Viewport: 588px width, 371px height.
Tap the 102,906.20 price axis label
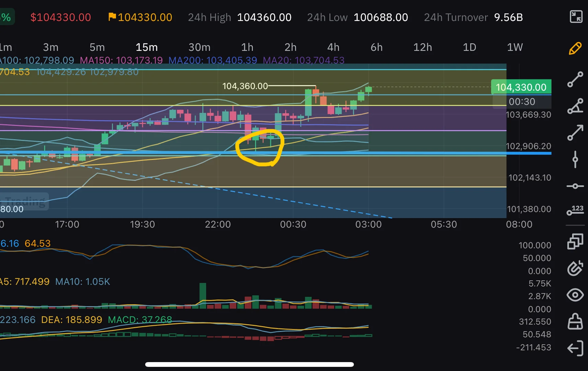(529, 146)
